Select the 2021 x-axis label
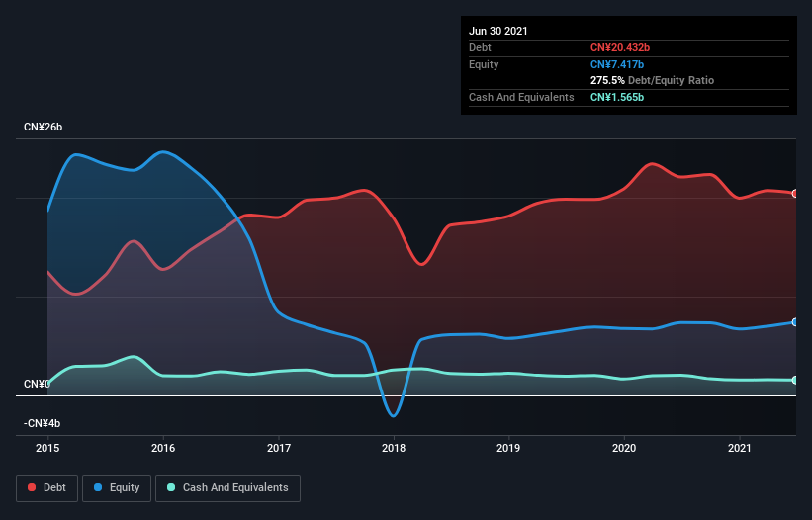The image size is (812, 520). point(740,448)
